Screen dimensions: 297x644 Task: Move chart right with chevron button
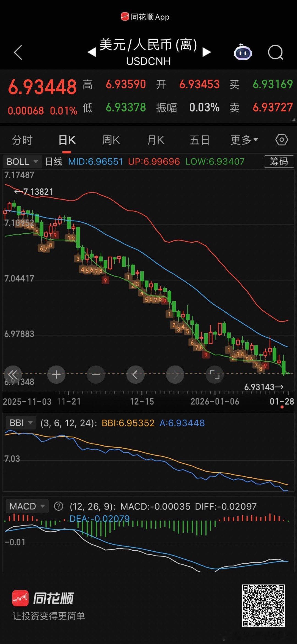pos(175,375)
